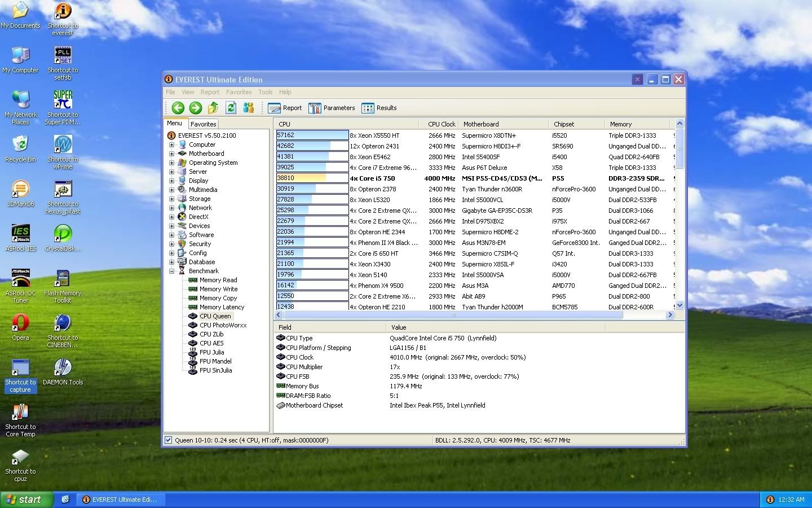Expand the Software tree node
The image size is (812, 508).
[171, 235]
